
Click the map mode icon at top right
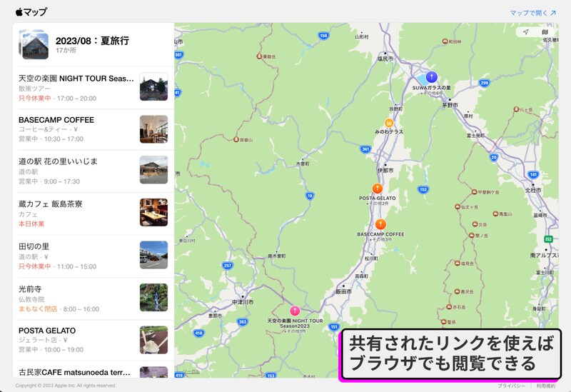(545, 32)
